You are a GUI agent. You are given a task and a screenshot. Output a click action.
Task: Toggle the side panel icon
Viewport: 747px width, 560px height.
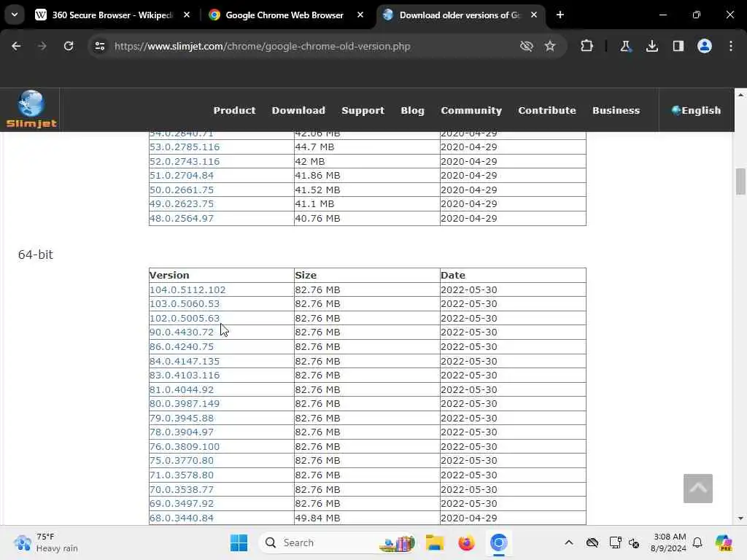(678, 46)
